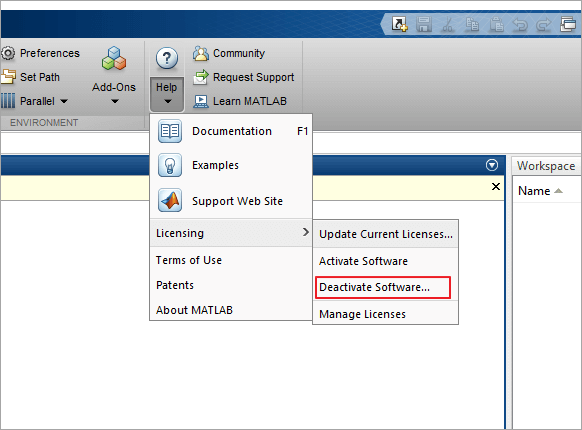
Task: Click the new shortcut icon in quick access toolbar
Action: (x=400, y=25)
